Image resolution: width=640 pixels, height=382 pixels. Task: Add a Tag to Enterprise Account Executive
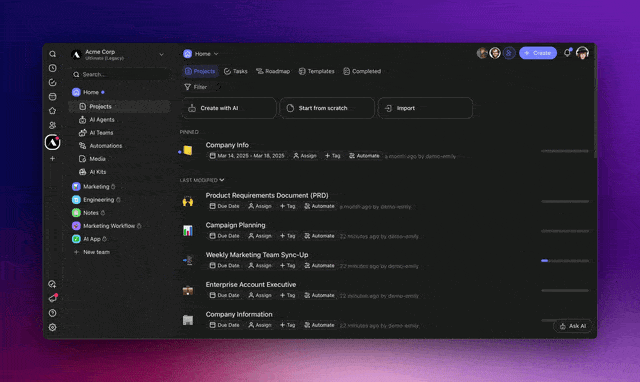(287, 295)
